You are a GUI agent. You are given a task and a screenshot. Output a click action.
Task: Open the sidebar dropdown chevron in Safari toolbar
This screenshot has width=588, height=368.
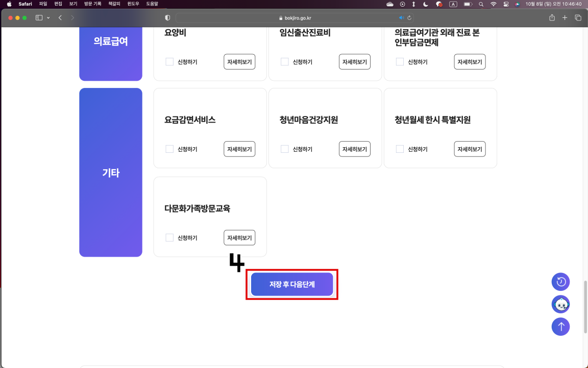(x=48, y=17)
